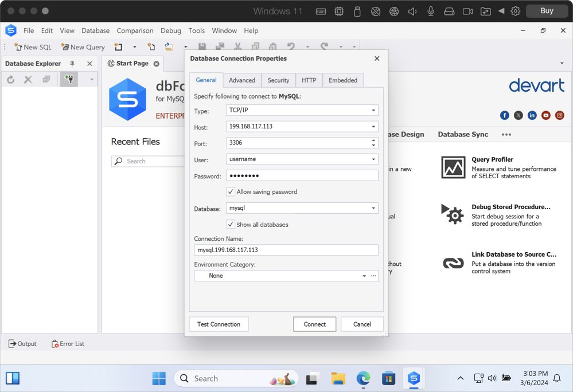This screenshot has height=392, width=573.
Task: Expand the Host dropdown
Action: (373, 127)
